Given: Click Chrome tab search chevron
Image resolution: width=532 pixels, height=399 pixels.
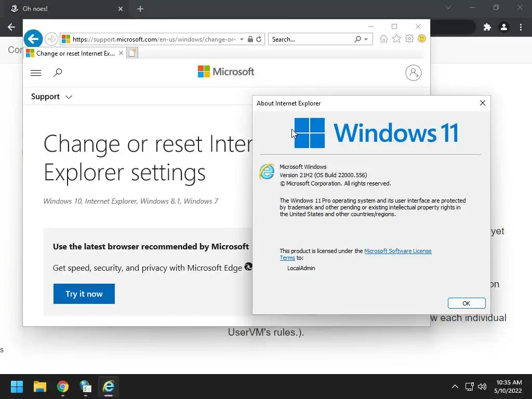Looking at the screenshot, I should coord(448,7).
